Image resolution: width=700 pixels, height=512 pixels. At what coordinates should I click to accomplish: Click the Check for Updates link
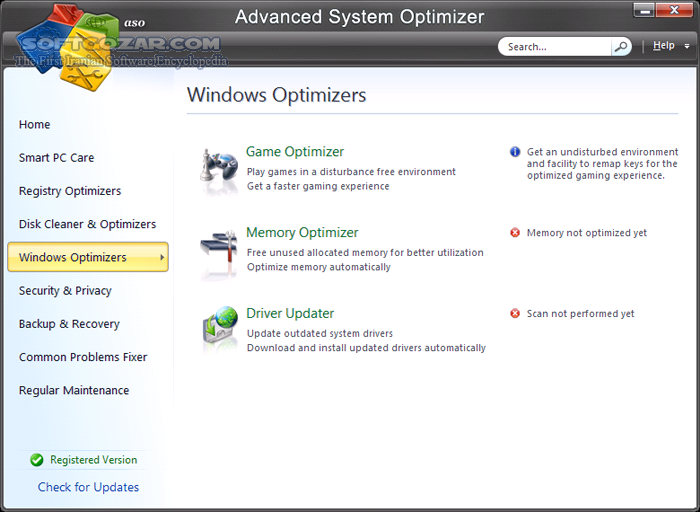click(88, 487)
